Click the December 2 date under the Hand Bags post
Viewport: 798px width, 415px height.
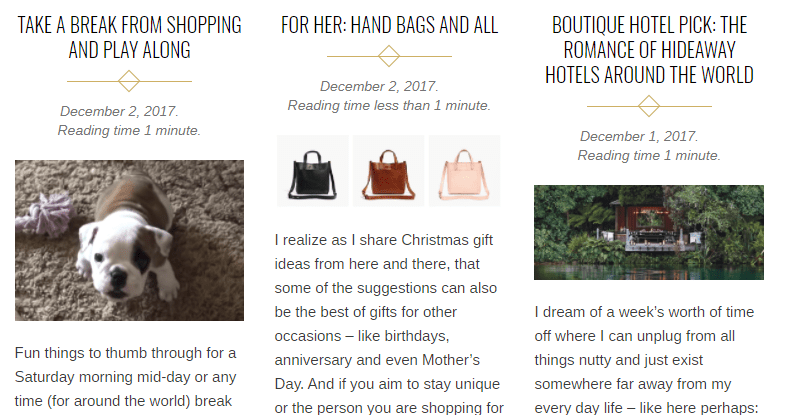[x=379, y=87]
